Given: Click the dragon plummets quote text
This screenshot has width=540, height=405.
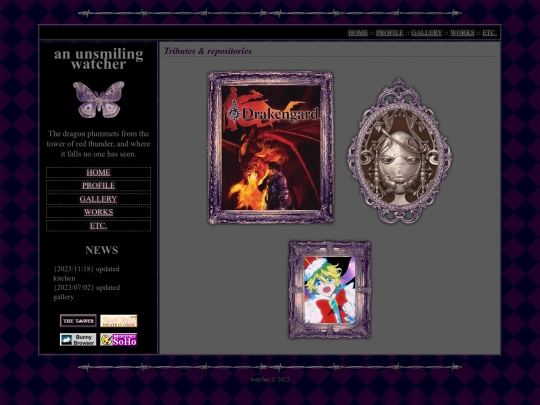Looking at the screenshot, I should pyautogui.click(x=98, y=144).
